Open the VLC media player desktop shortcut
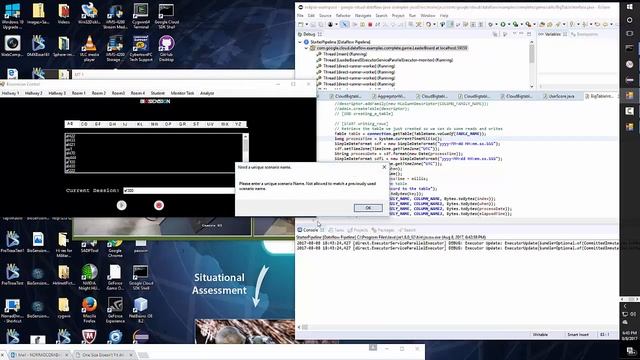Image resolution: width=640 pixels, height=360 pixels. point(89,48)
